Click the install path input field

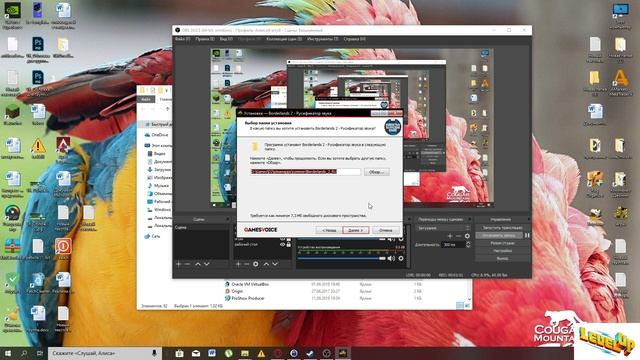pos(305,172)
